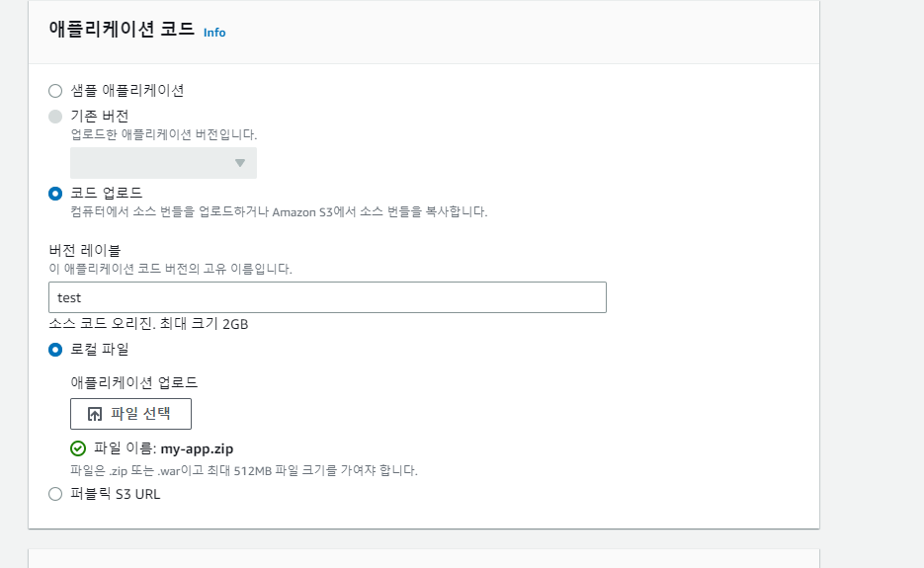
Task: Click the green checkmark icon beside file name
Action: (x=78, y=449)
